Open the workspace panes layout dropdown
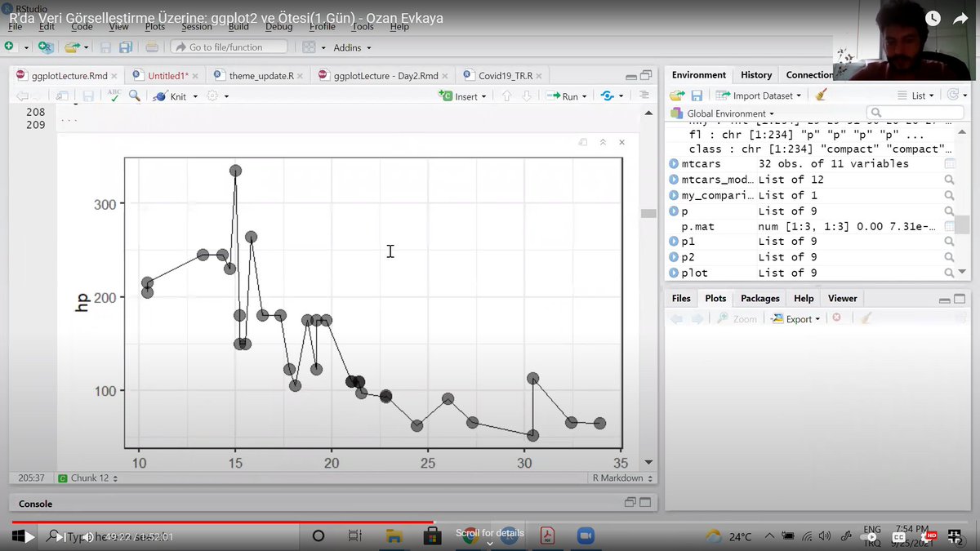Image resolution: width=980 pixels, height=551 pixels. coord(314,47)
